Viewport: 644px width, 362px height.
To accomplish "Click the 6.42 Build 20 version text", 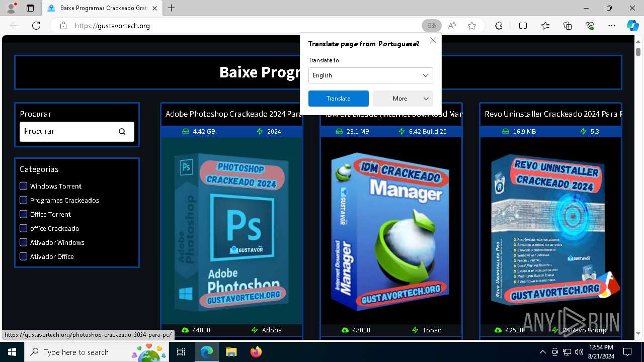I will pos(428,132).
